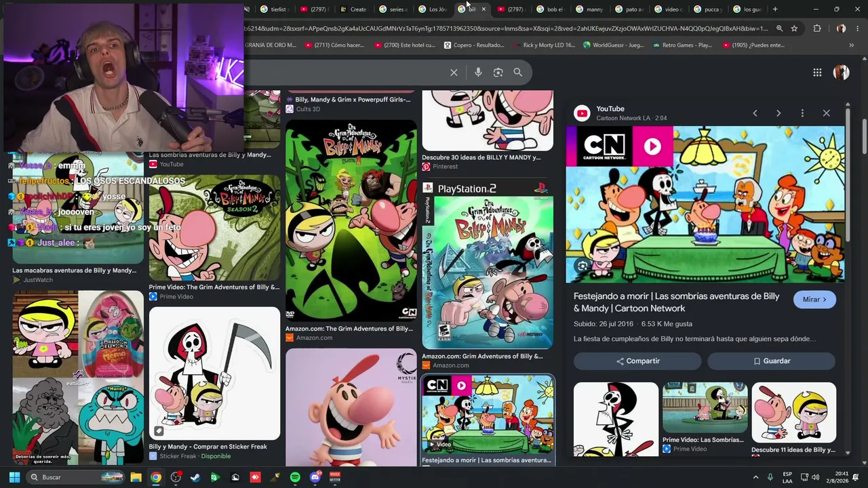
Task: Open the preview title 'Festejando a morir' link
Action: pos(677,302)
